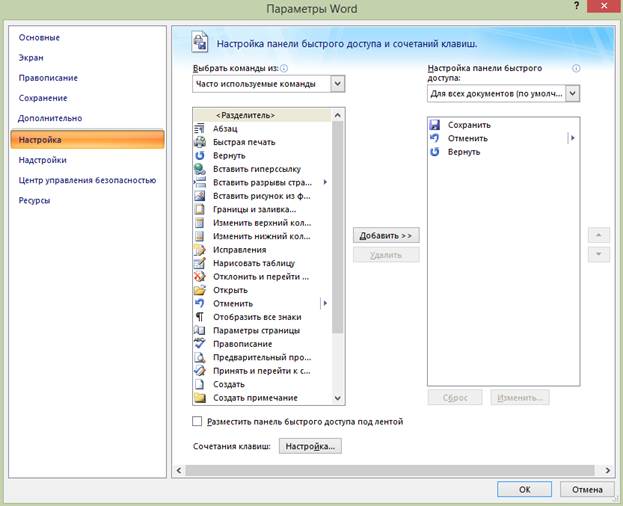Viewport: 623px width, 506px height.
Task: Click the Добавить >> button
Action: pyautogui.click(x=386, y=236)
